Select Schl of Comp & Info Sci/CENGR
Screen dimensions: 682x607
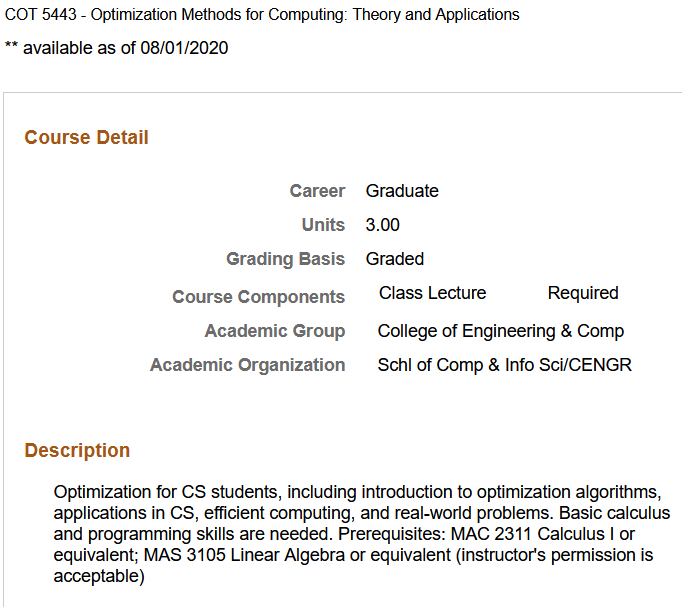click(x=504, y=365)
